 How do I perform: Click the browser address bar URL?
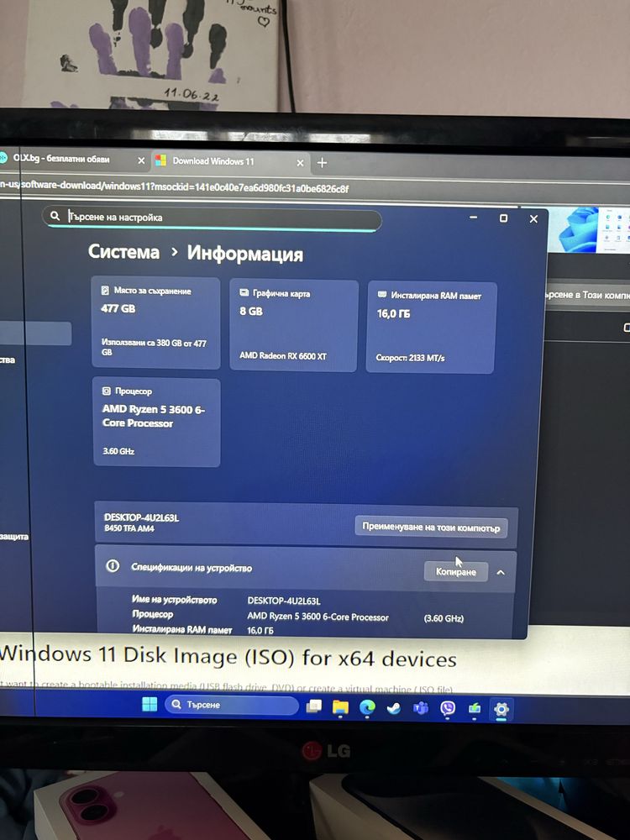point(174,187)
